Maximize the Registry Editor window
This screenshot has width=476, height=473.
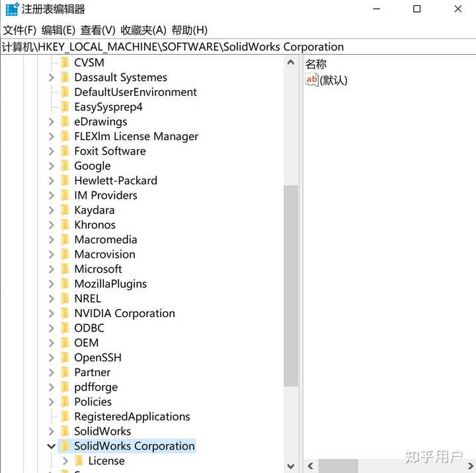click(x=417, y=9)
